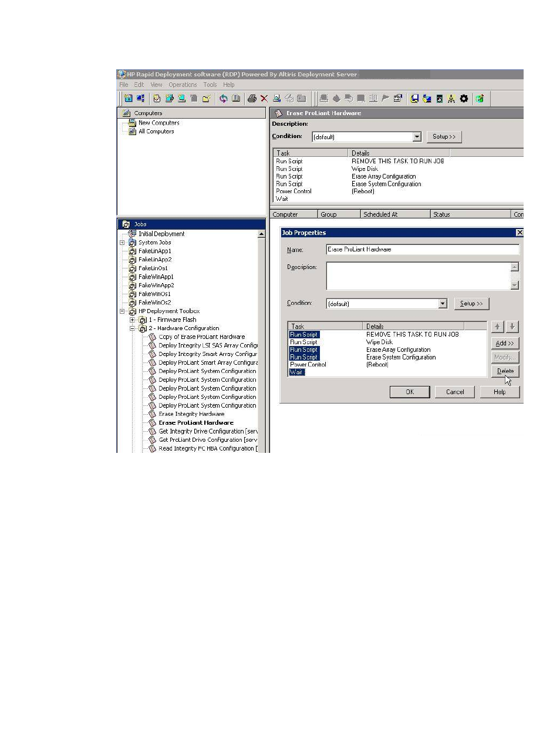560x746 pixels.
Task: Select Deploy ProLiant Smart Array Configuration job
Action: [208, 363]
